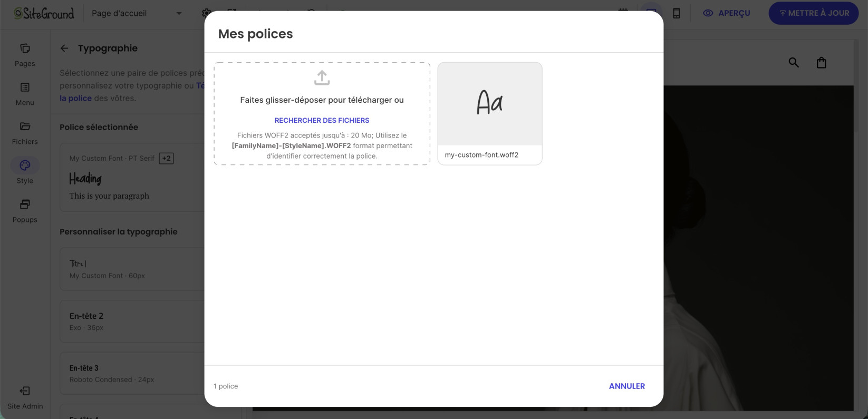868x419 pixels.
Task: Click the search magnifier in the site preview
Action: pyautogui.click(x=794, y=63)
